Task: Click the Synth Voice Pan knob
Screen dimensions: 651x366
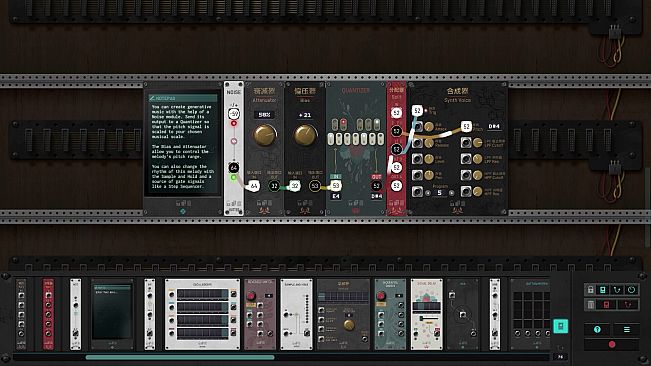Action: 429,175
